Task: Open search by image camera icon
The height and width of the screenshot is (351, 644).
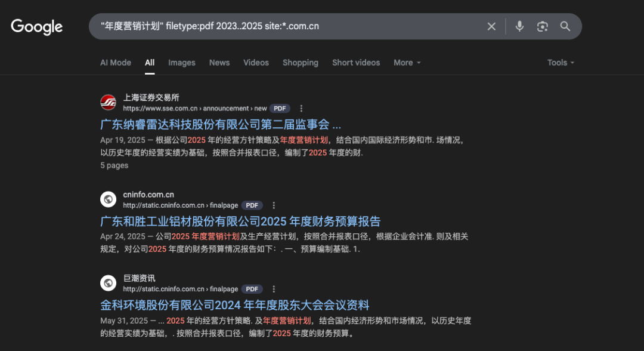Action: coord(542,27)
